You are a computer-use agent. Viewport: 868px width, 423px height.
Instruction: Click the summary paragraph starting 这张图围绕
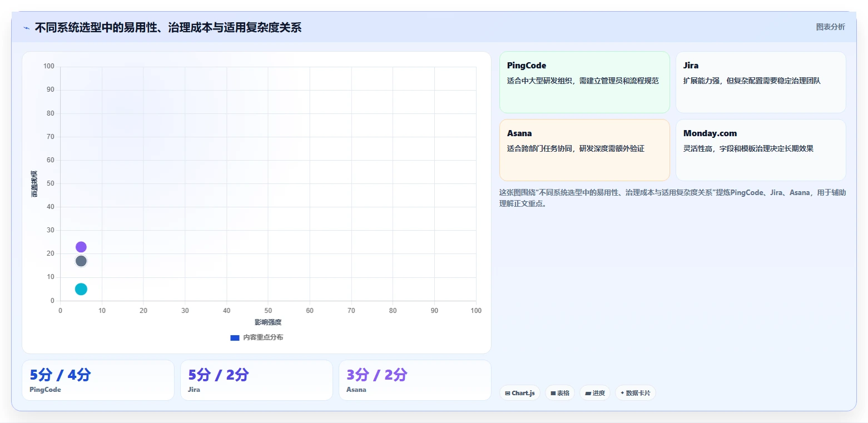point(673,198)
